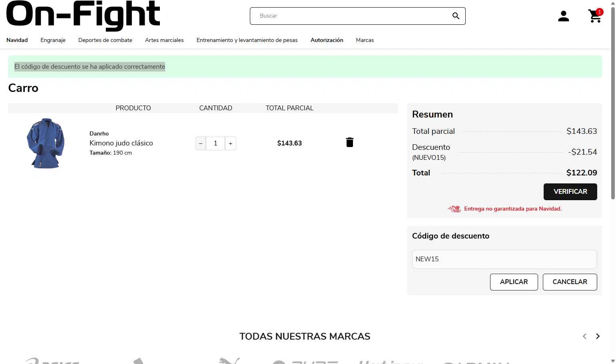Open the Marcas menu
Screen dimensions: 616x364
(365, 40)
